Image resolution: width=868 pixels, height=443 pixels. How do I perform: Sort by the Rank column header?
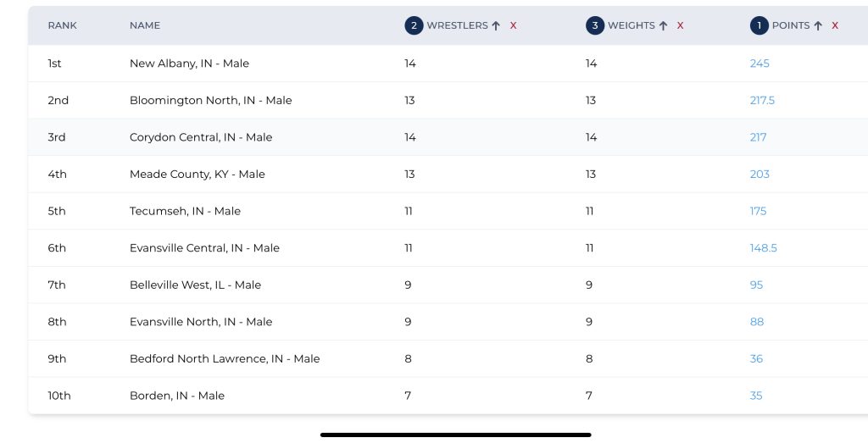pyautogui.click(x=63, y=26)
